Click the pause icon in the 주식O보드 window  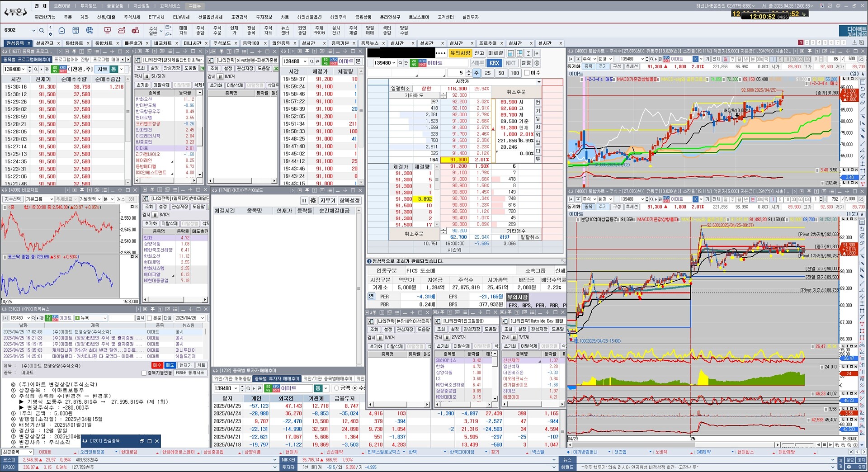click(304, 200)
